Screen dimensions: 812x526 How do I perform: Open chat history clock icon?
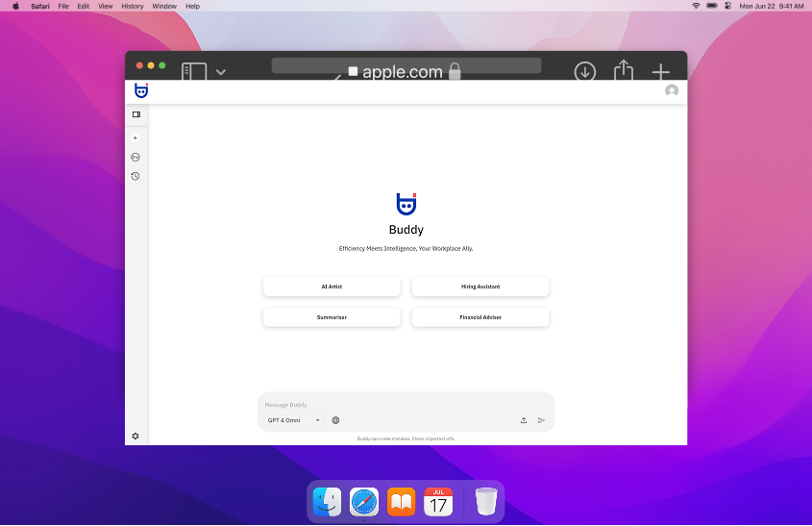click(x=135, y=176)
